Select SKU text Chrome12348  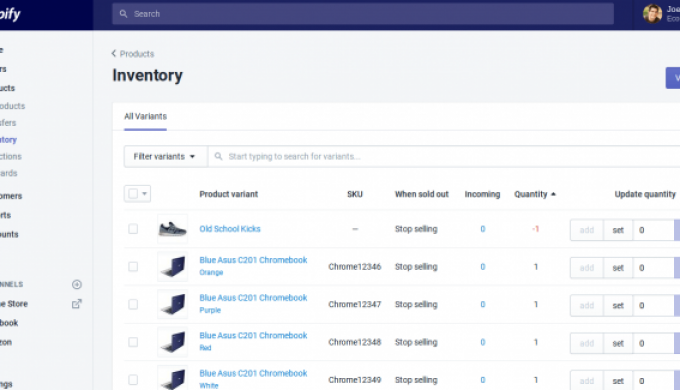click(x=355, y=342)
